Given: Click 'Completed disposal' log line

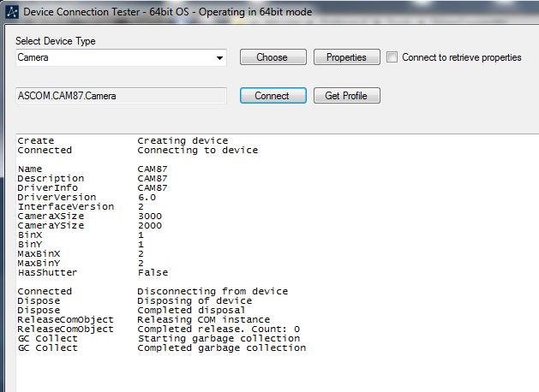Looking at the screenshot, I should pos(191,311).
